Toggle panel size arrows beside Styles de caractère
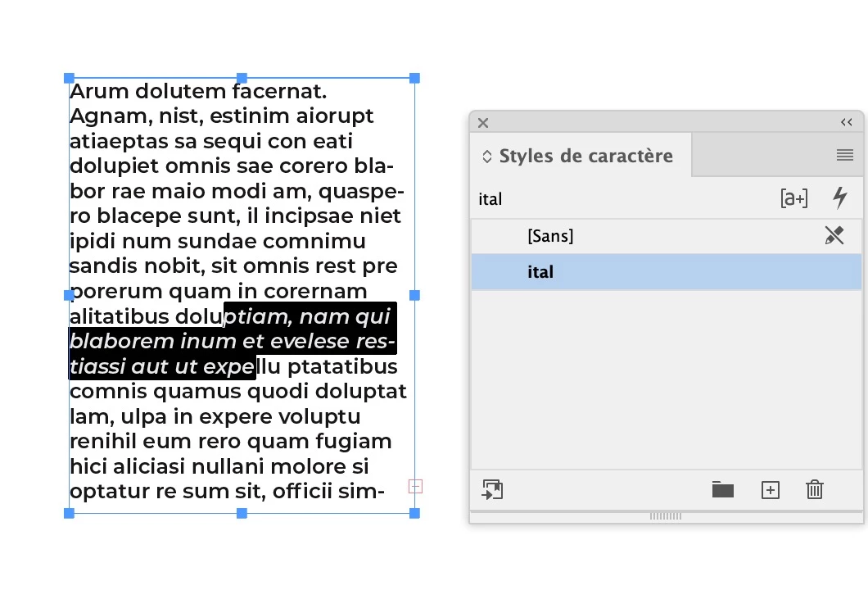The image size is (868, 613). [x=486, y=157]
